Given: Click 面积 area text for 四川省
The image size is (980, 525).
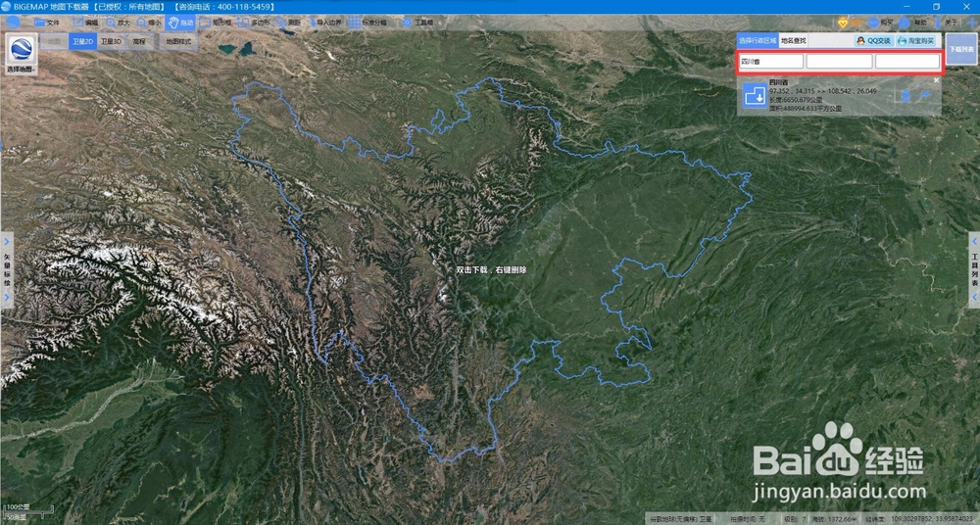Looking at the screenshot, I should click(x=805, y=108).
